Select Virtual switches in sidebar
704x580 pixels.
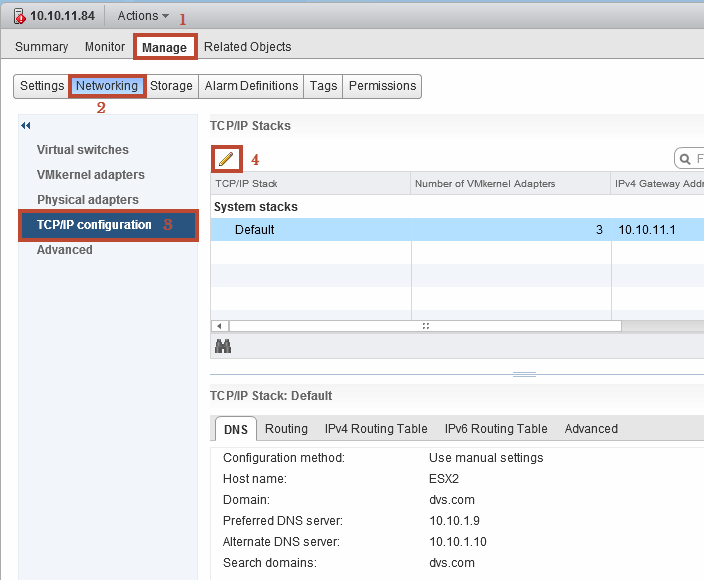tap(83, 150)
